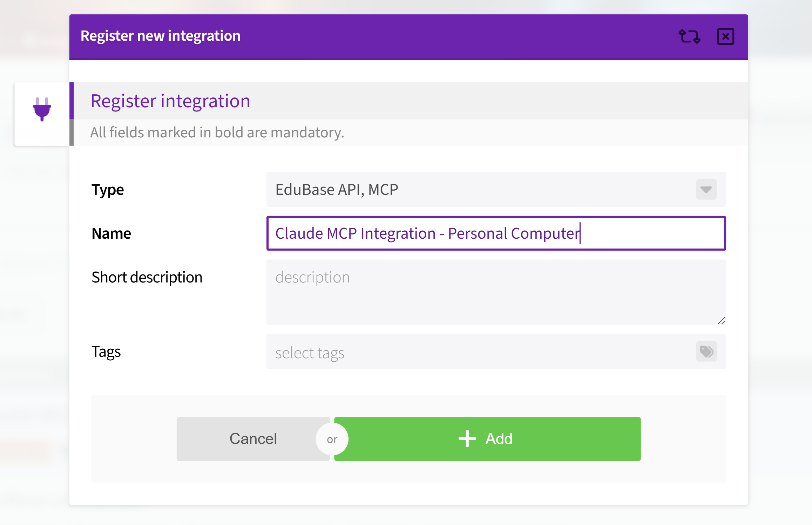
Task: Click the Register integration heading
Action: pyautogui.click(x=170, y=101)
